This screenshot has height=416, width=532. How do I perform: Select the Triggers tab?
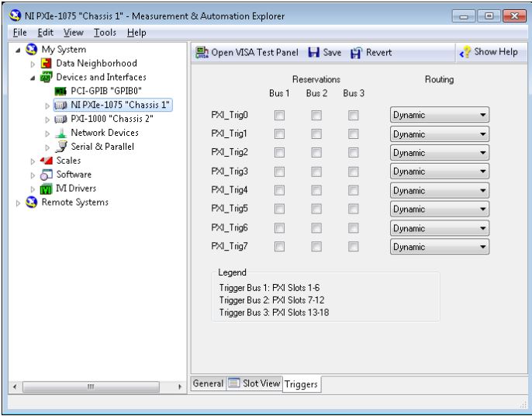coord(301,384)
